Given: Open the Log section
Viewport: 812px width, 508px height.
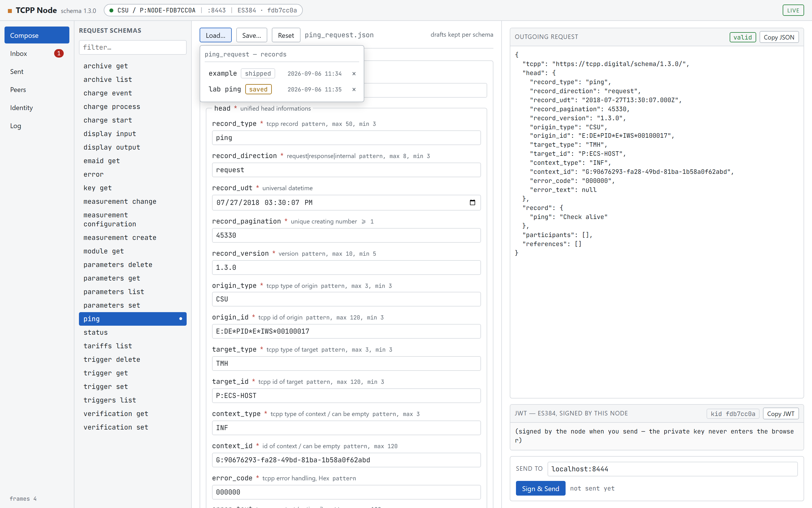Looking at the screenshot, I should 37,126.
